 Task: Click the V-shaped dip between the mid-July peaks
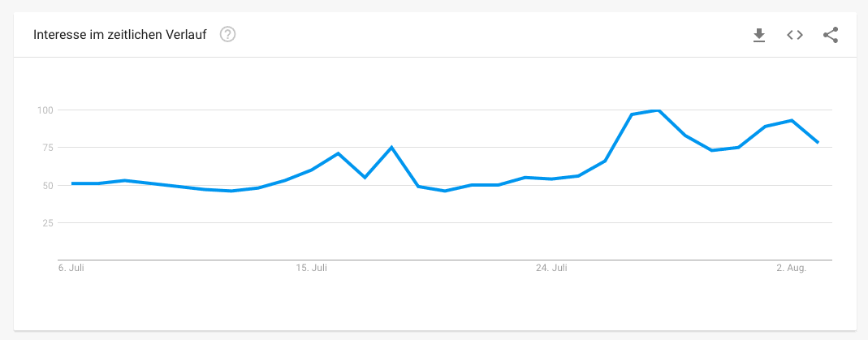[x=365, y=178]
